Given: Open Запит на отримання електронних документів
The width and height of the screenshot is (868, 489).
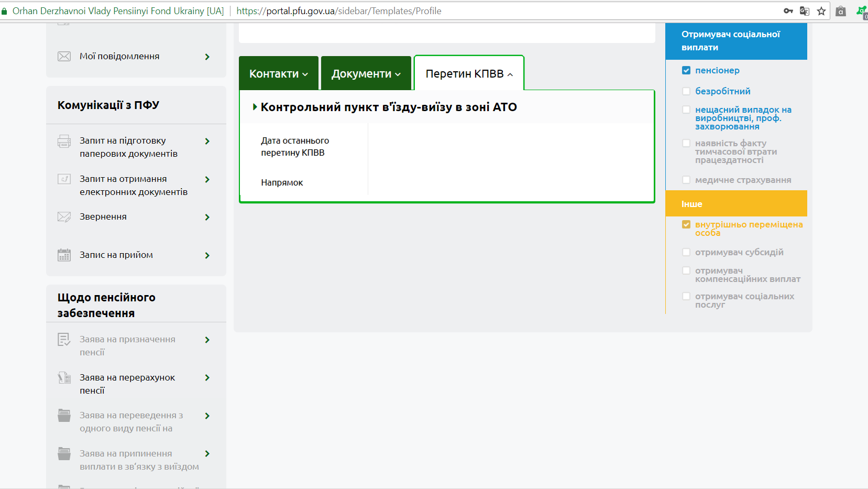Looking at the screenshot, I should click(x=133, y=186).
